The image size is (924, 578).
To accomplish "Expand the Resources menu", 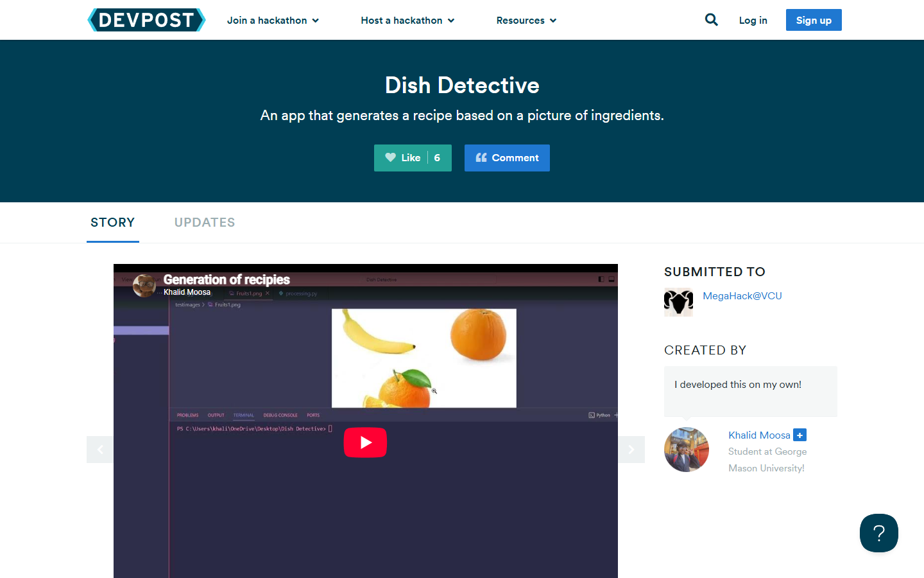I will 527,21.
